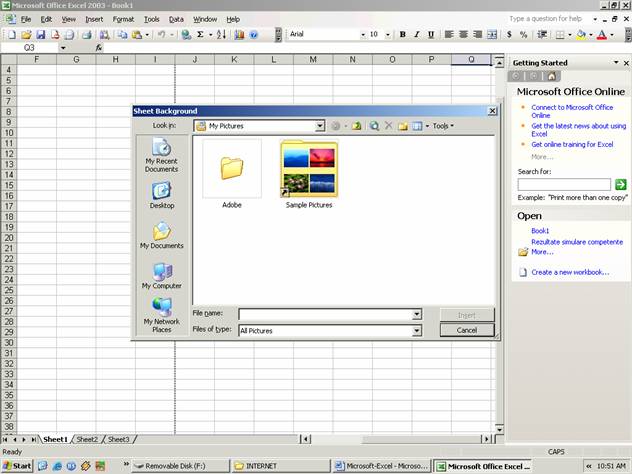Screen dimensions: 632x474
Task: Click the Insert Hyperlink globe icon
Action: coord(186,35)
